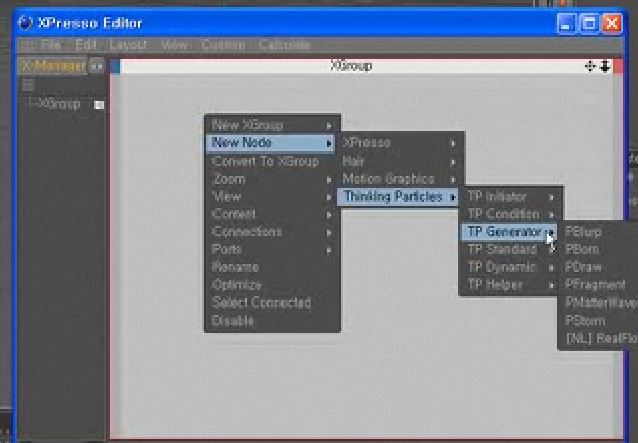Expand View submenu in context menu

(x=272, y=197)
